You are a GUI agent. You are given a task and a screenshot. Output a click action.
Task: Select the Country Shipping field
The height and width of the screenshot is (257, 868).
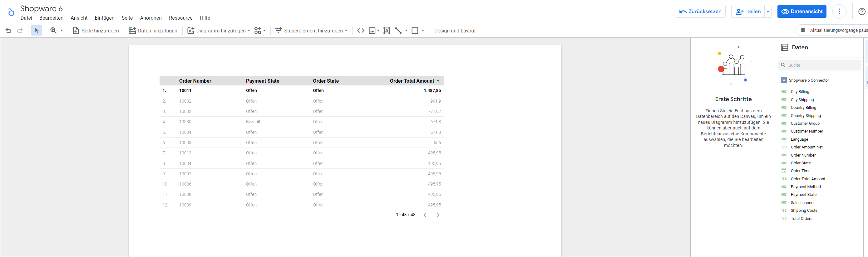click(x=805, y=115)
